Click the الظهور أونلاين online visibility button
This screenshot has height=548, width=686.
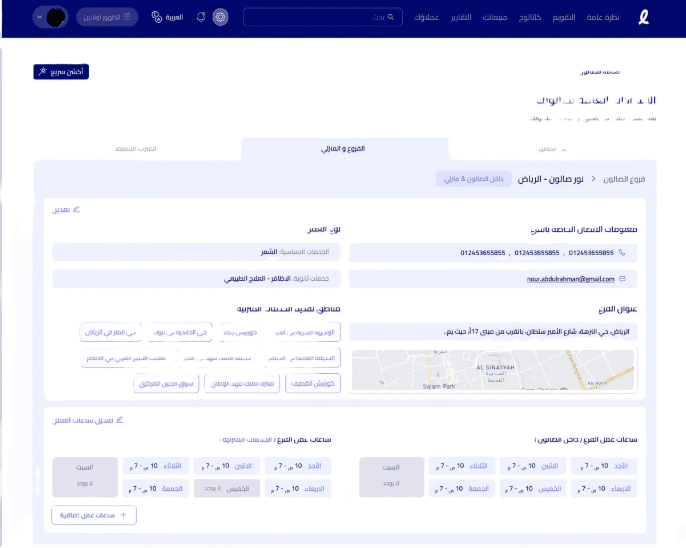pos(107,17)
